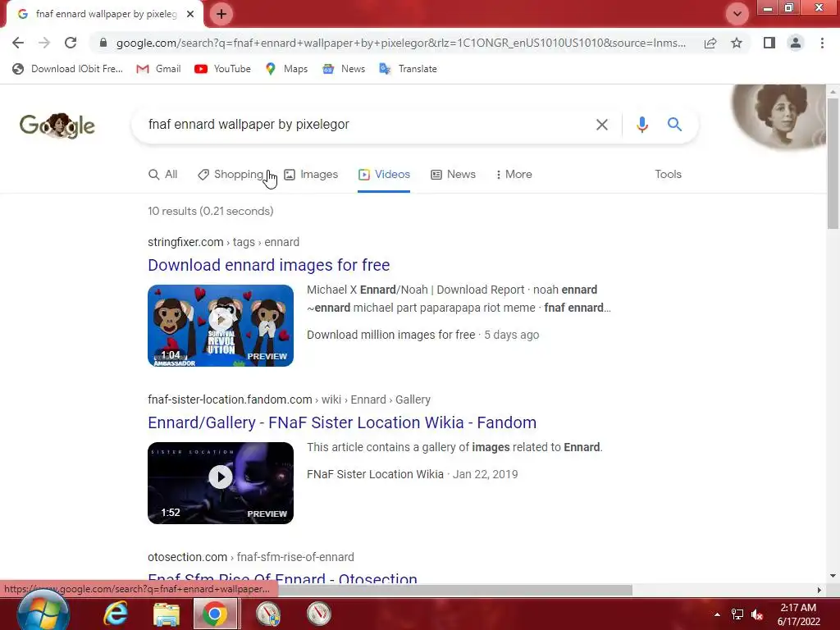The image size is (840, 630).
Task: Clear the search query with the X
Action: point(602,125)
